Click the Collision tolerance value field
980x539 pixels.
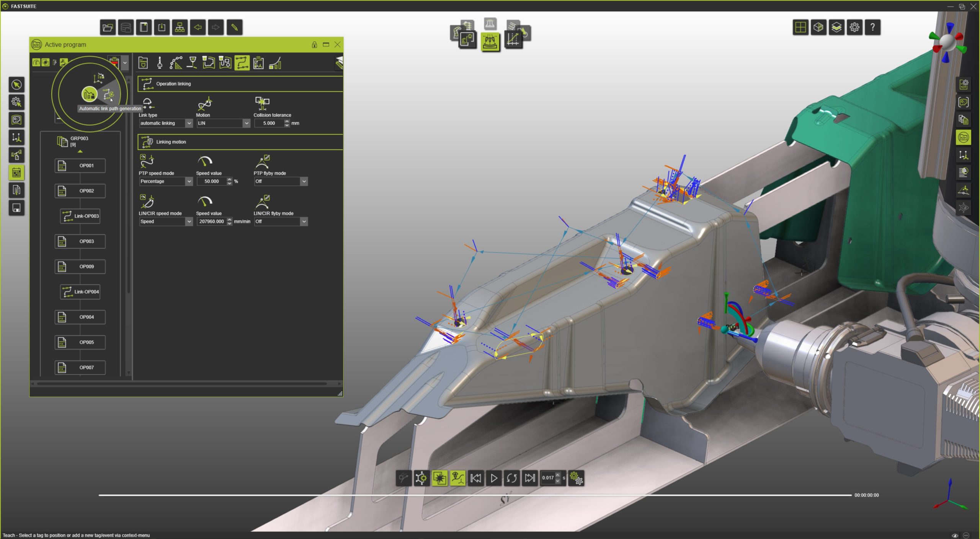(x=269, y=123)
